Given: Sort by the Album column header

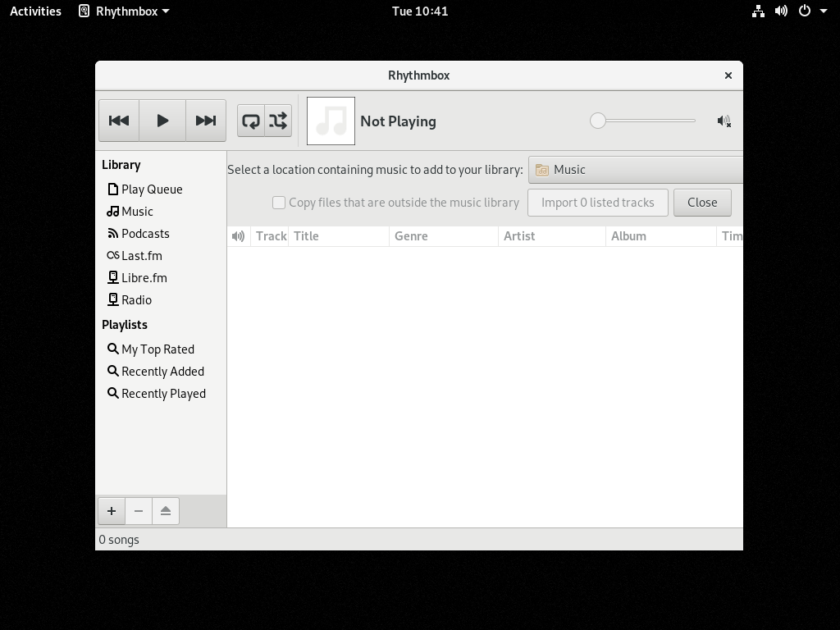Looking at the screenshot, I should 661,236.
